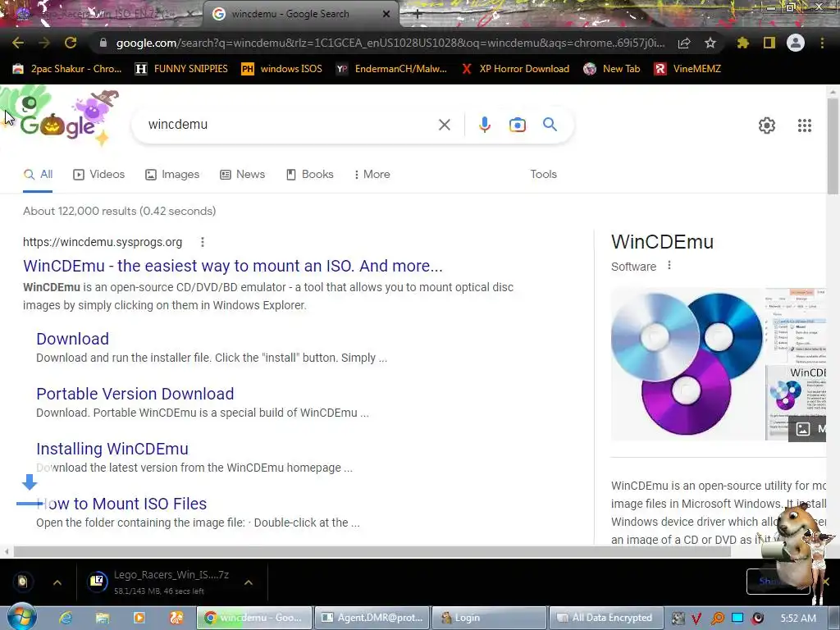This screenshot has width=840, height=630.
Task: Open the first download item icon in the bar
Action: [x=22, y=582]
